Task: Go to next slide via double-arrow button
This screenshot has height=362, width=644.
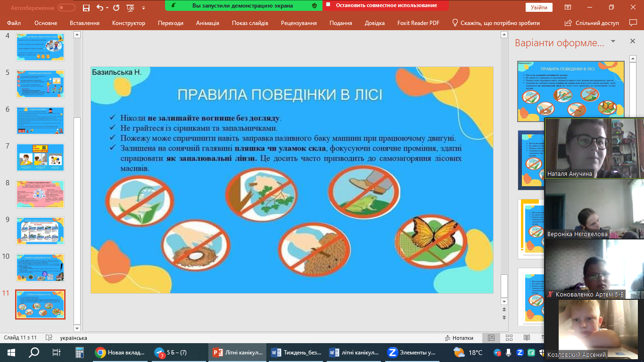Action: pos(504,318)
